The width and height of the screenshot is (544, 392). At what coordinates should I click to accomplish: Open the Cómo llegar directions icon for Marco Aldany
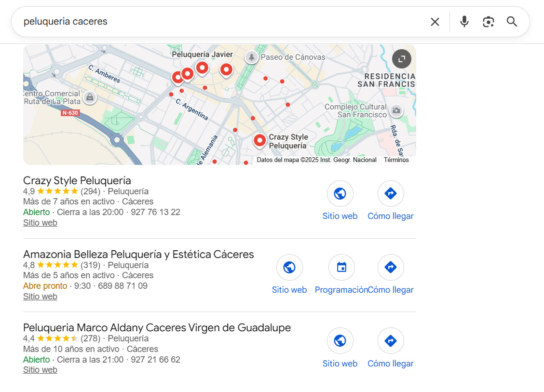pos(391,341)
